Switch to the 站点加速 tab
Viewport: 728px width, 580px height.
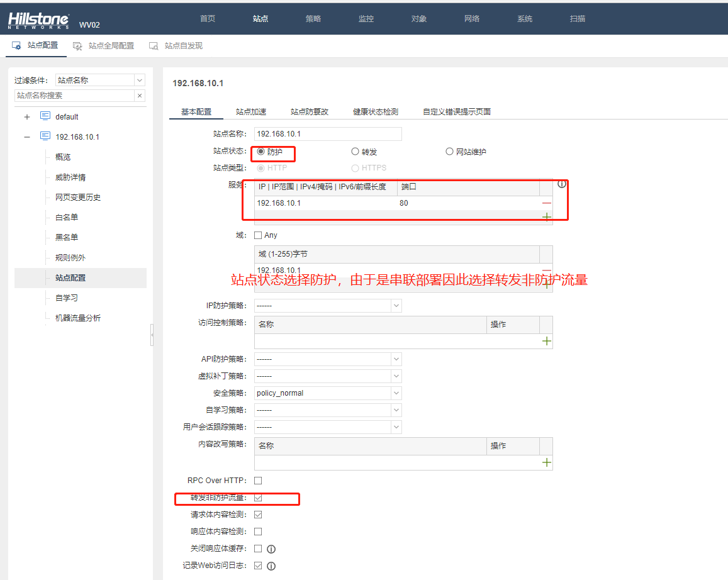click(x=251, y=112)
